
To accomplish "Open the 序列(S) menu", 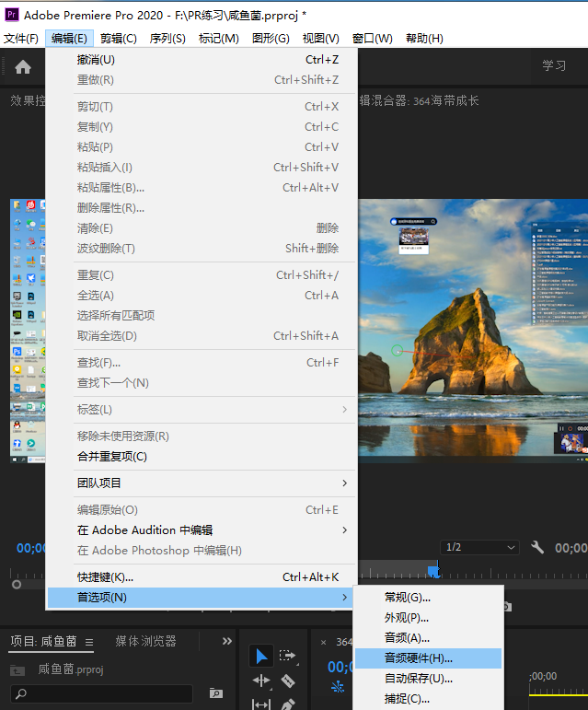I will click(x=167, y=39).
